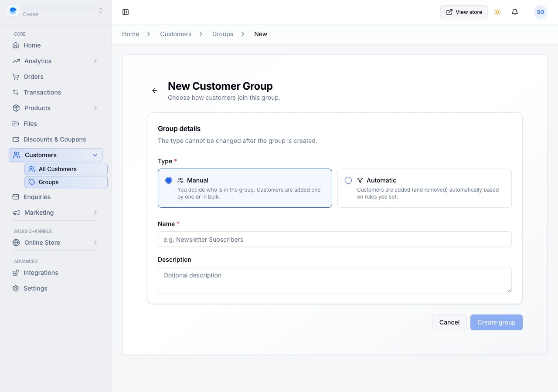This screenshot has height=392, width=558.
Task: Expand the Analytics submenu chevron
Action: click(x=95, y=61)
